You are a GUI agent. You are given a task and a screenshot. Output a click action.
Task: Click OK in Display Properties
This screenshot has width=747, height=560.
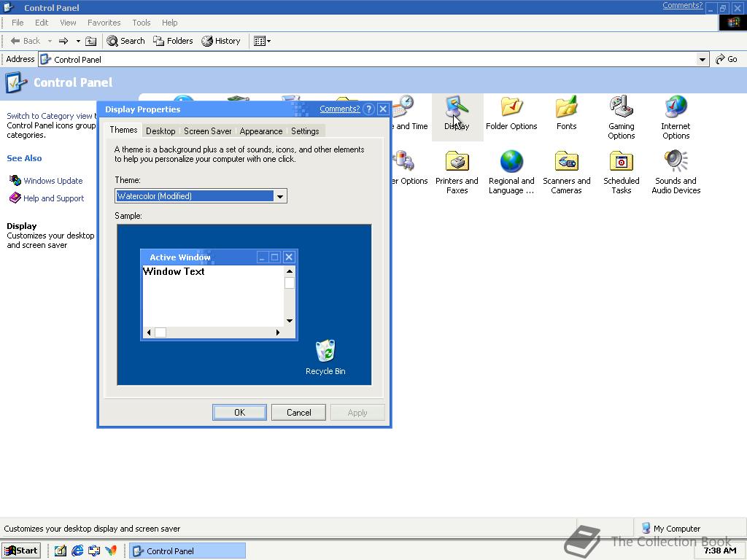239,413
